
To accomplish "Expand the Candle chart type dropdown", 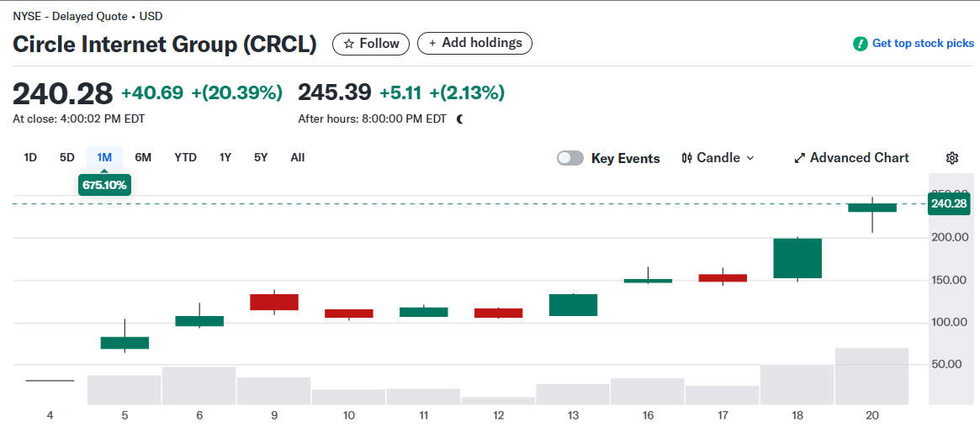I will point(750,158).
